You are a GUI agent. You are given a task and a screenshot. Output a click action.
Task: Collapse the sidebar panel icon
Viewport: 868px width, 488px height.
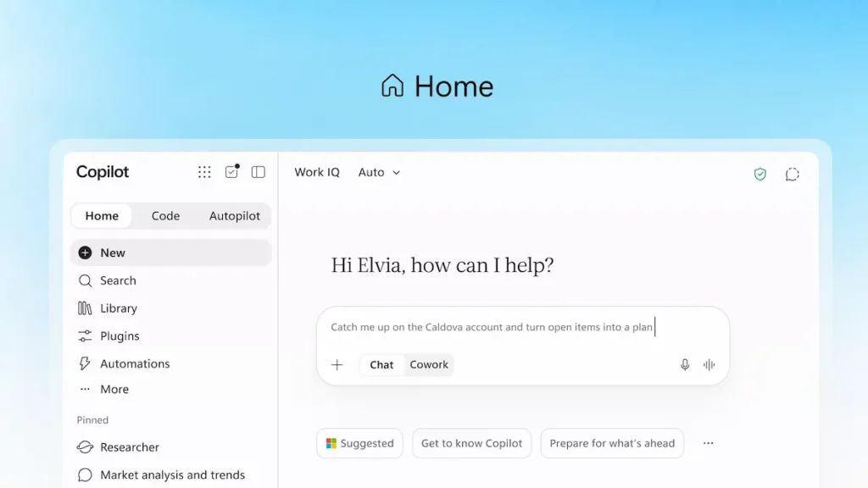(258, 172)
